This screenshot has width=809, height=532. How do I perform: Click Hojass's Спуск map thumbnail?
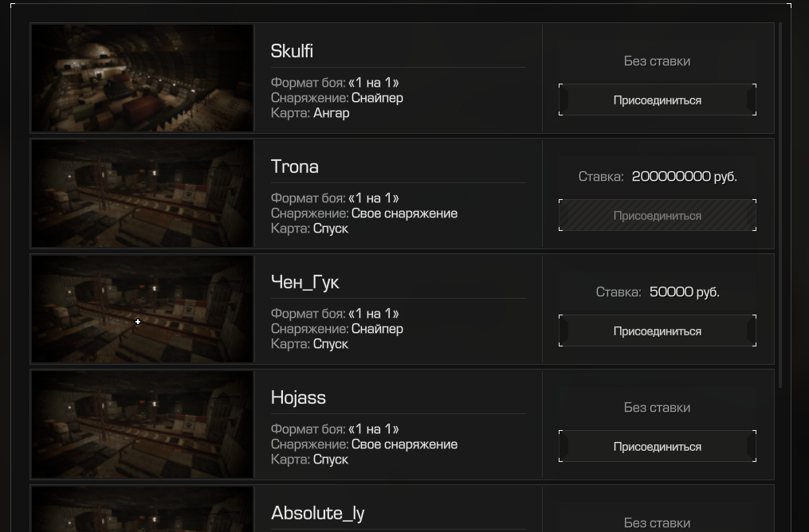(x=142, y=424)
